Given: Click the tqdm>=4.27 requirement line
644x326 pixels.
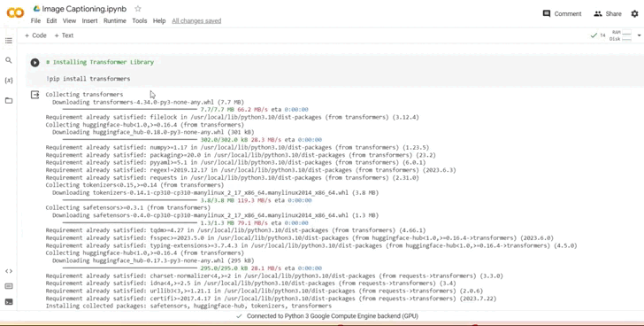Looking at the screenshot, I should coord(235,230).
